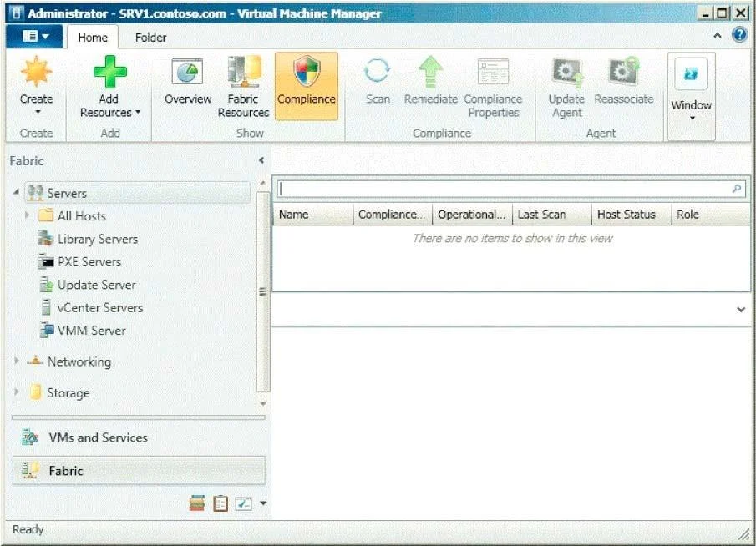756x546 pixels.
Task: Expand the All Hosts node
Action: (28, 215)
